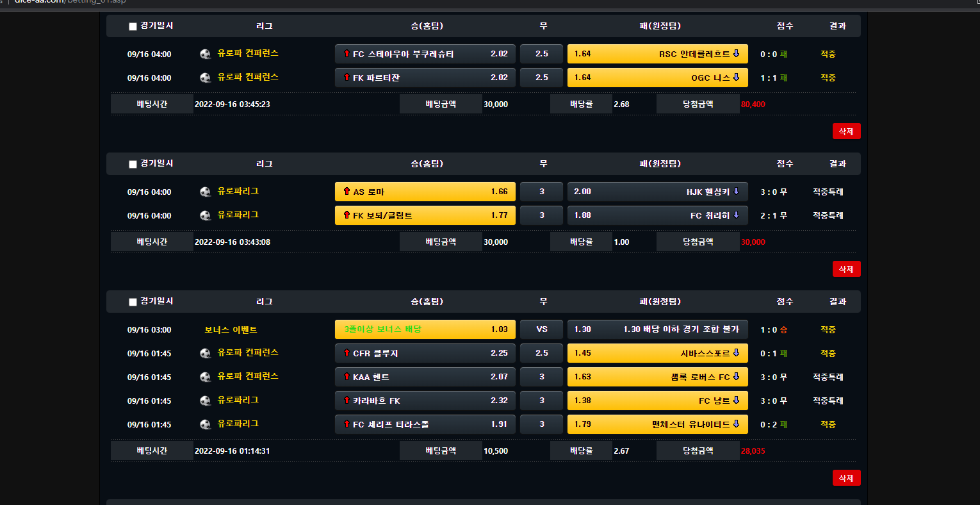Toggle checkbox on the bonus event bet slip
980x505 pixels.
(x=133, y=302)
